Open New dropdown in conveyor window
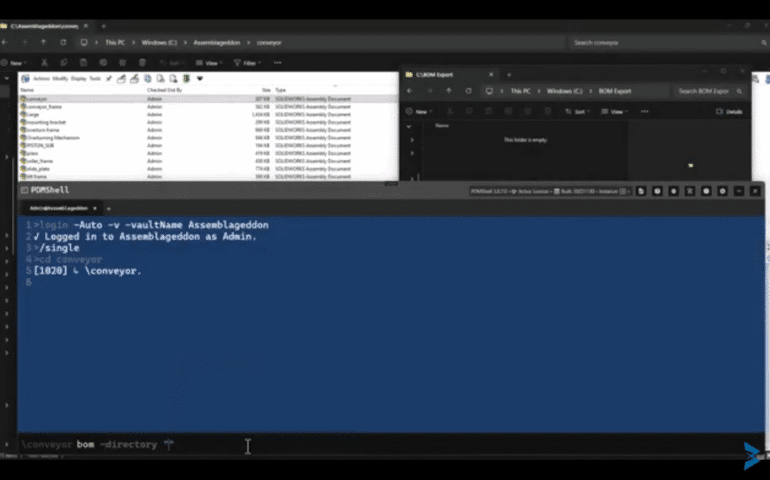 tap(14, 63)
